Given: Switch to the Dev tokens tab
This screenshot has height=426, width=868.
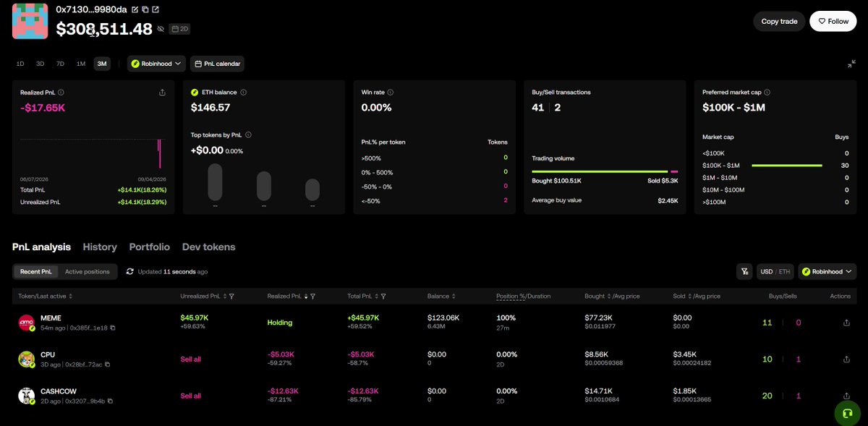Looking at the screenshot, I should click(208, 247).
